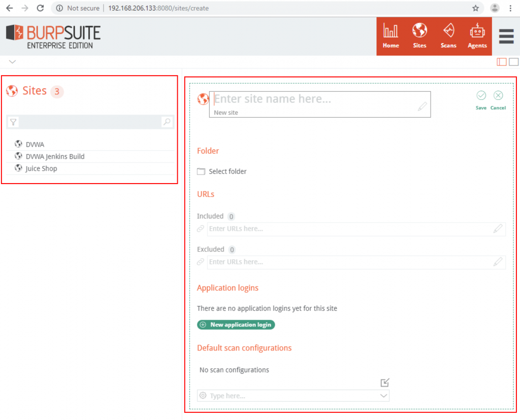This screenshot has height=420, width=520.
Task: Expand the chevron below the Burp logo
Action: coord(13,62)
